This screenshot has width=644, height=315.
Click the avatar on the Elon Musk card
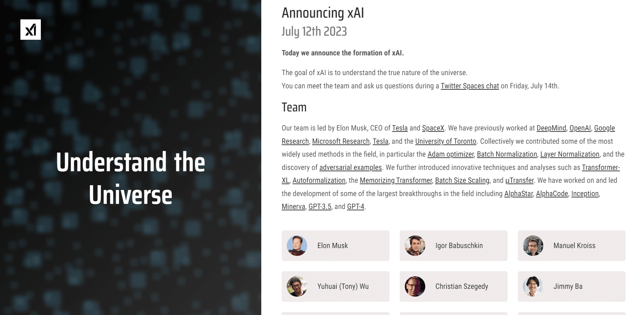pyautogui.click(x=297, y=246)
